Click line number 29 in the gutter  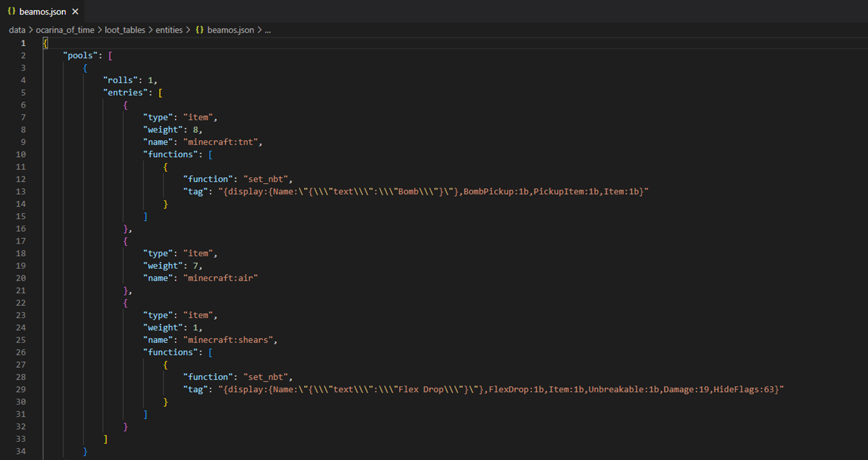[21, 389]
